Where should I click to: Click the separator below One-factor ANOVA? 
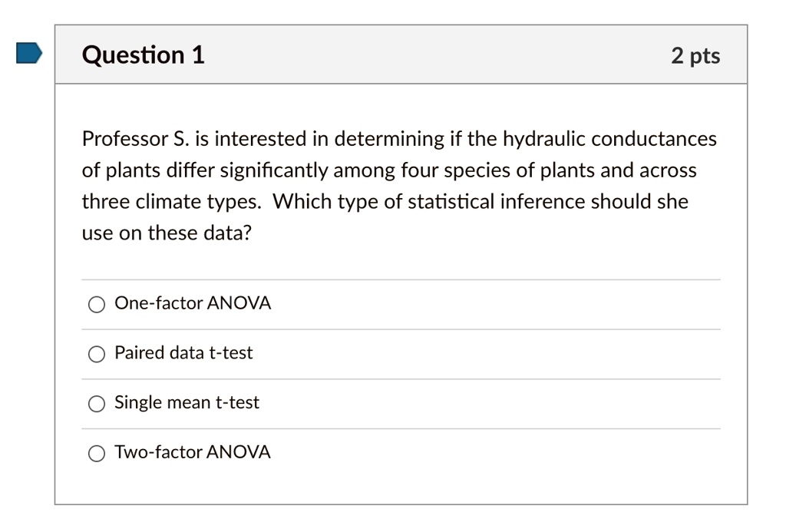click(x=401, y=329)
